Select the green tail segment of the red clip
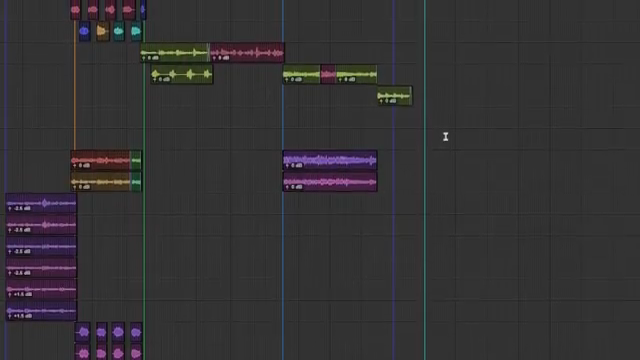The width and height of the screenshot is (640, 360). [136, 160]
